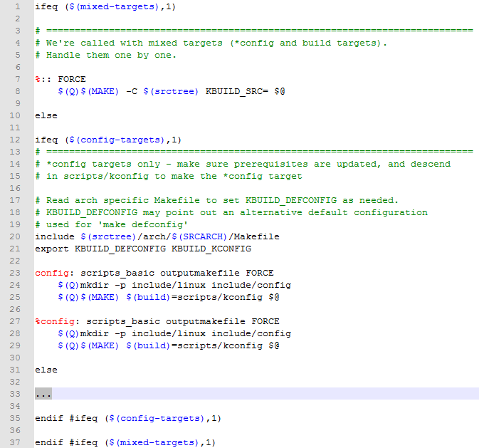Click the mkdir line on line 28

(174, 333)
